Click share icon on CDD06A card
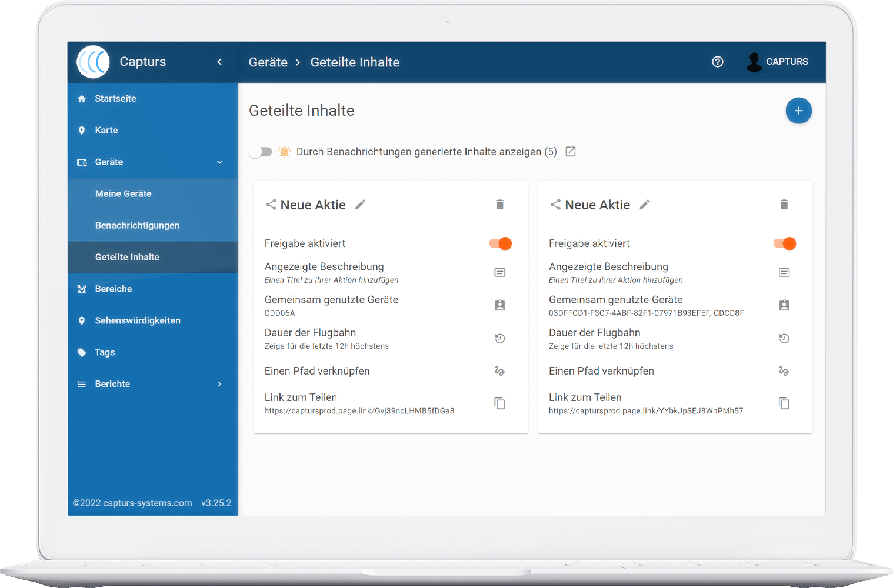 (271, 205)
